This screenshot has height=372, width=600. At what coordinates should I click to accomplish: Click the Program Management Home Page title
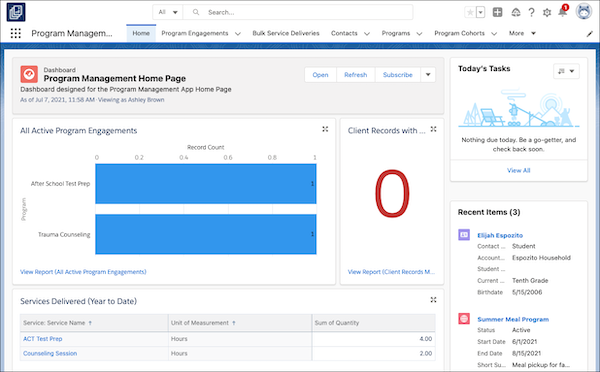114,78
